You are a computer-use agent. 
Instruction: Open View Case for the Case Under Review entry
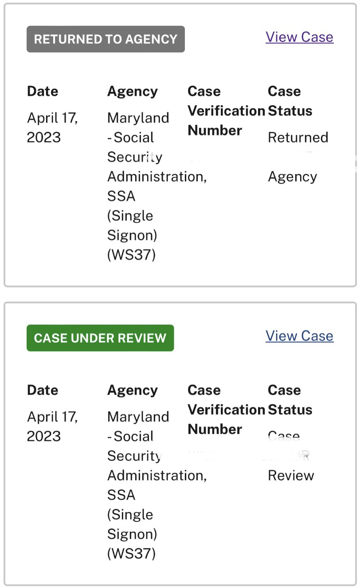[x=299, y=336]
